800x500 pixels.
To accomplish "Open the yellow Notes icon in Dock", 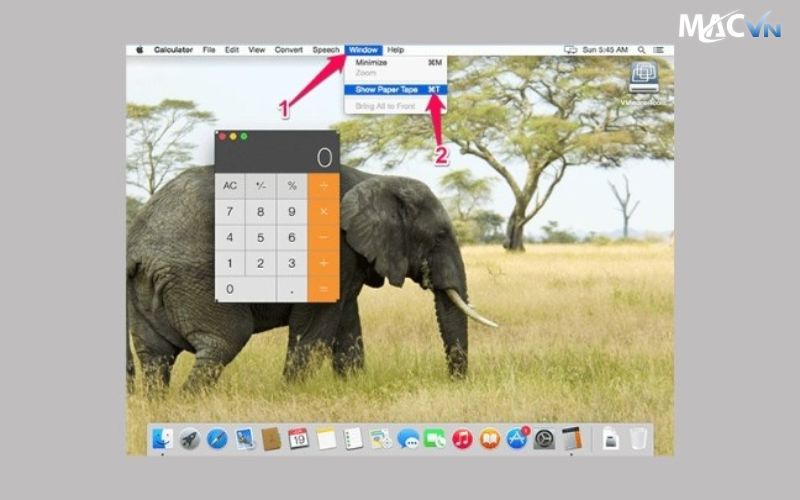I will (326, 438).
